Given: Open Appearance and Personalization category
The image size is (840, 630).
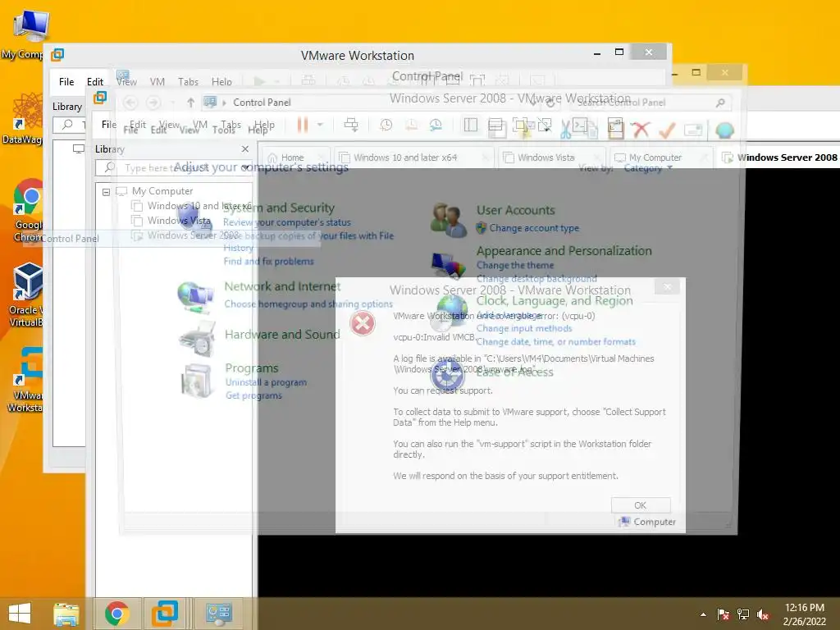Looking at the screenshot, I should 564,251.
